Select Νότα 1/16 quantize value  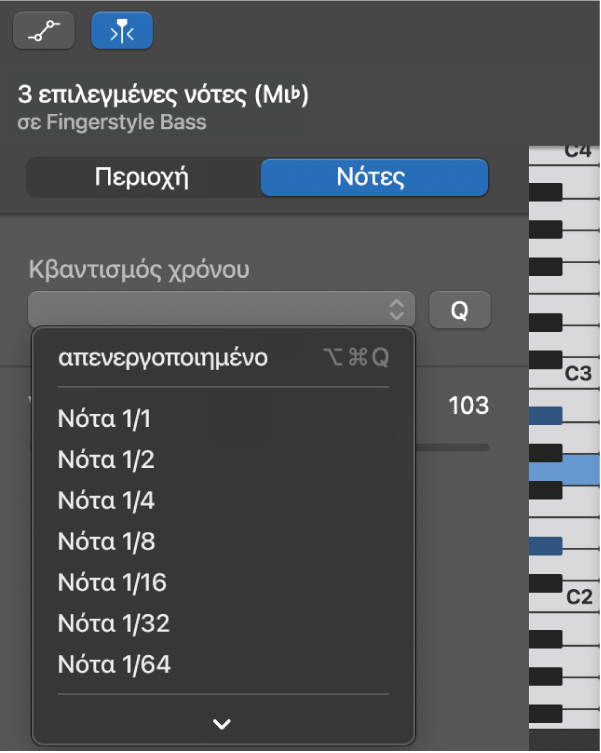click(x=223, y=582)
